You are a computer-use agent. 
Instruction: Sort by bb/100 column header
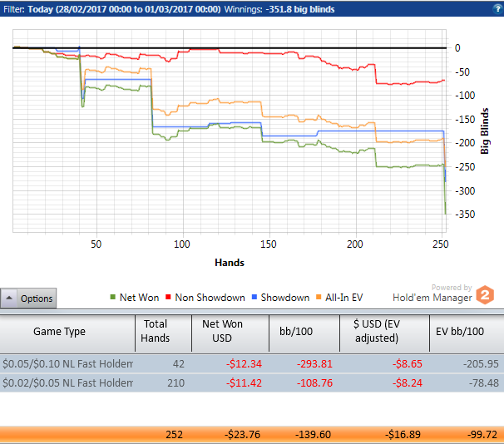click(304, 333)
